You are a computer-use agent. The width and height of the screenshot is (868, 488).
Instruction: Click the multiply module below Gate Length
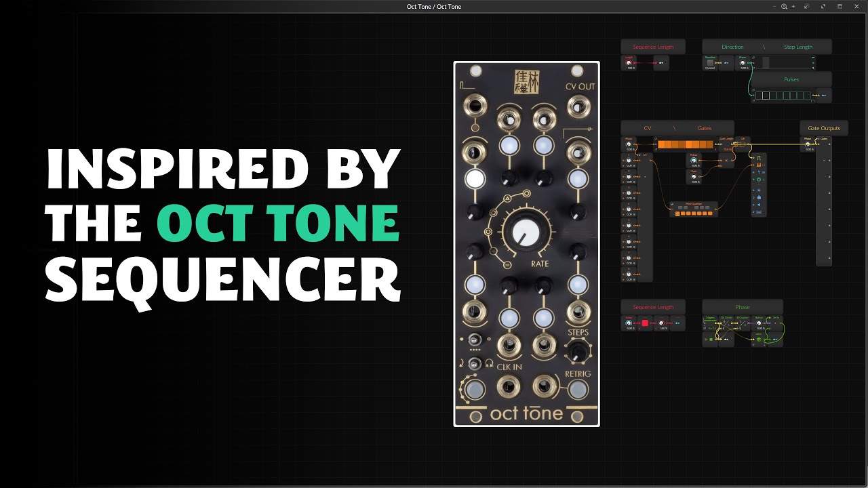pyautogui.click(x=727, y=161)
